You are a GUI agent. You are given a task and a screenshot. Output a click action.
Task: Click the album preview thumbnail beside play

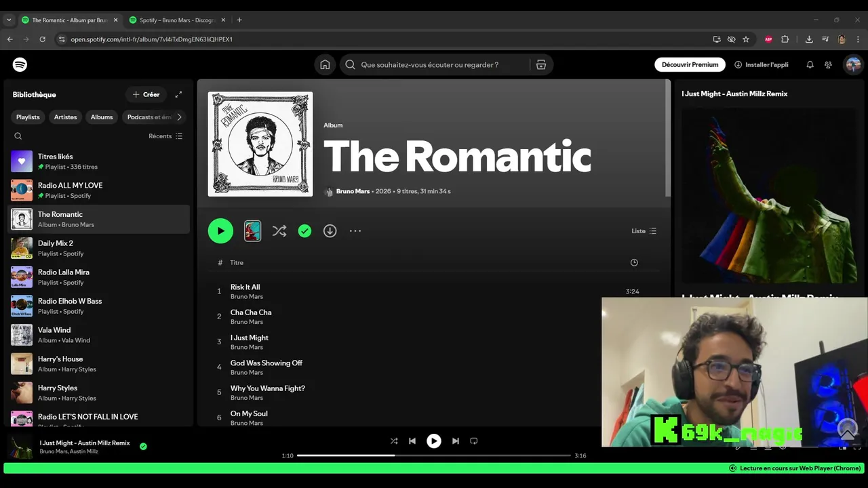tap(252, 231)
